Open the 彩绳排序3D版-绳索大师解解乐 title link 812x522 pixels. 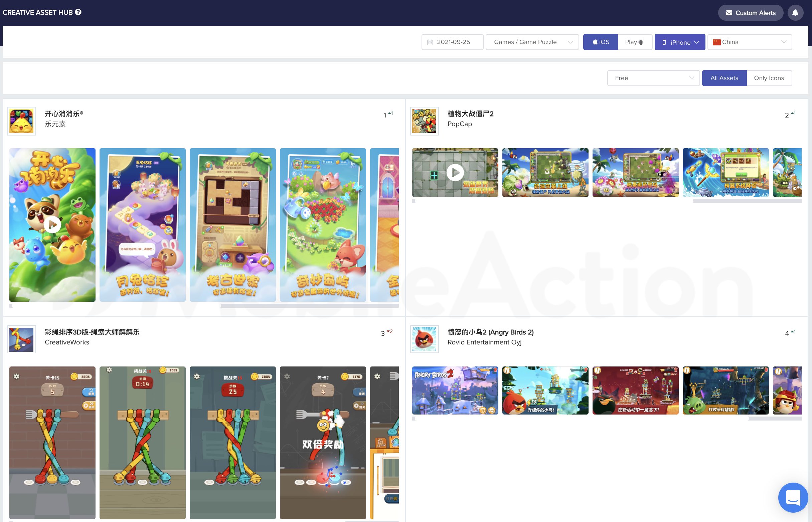(92, 332)
